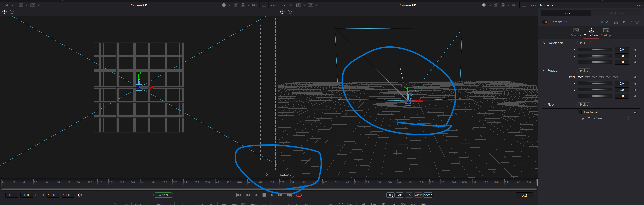The height and width of the screenshot is (205, 644).
Task: Lock the Camera3D1 tool in Inspector
Action: pyautogui.click(x=630, y=22)
